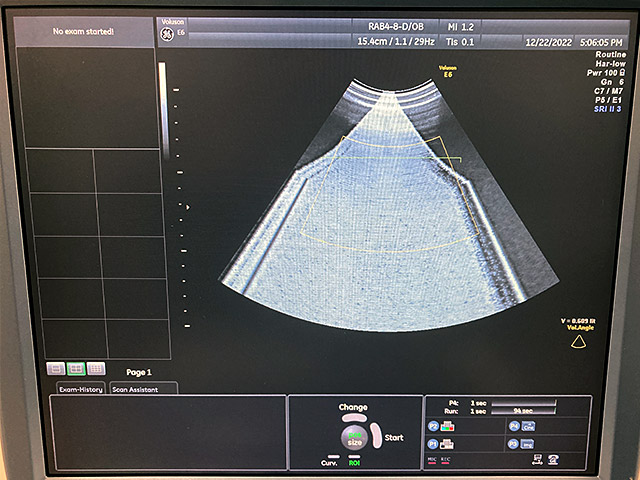Click the volume angle sector icon

(x=578, y=342)
